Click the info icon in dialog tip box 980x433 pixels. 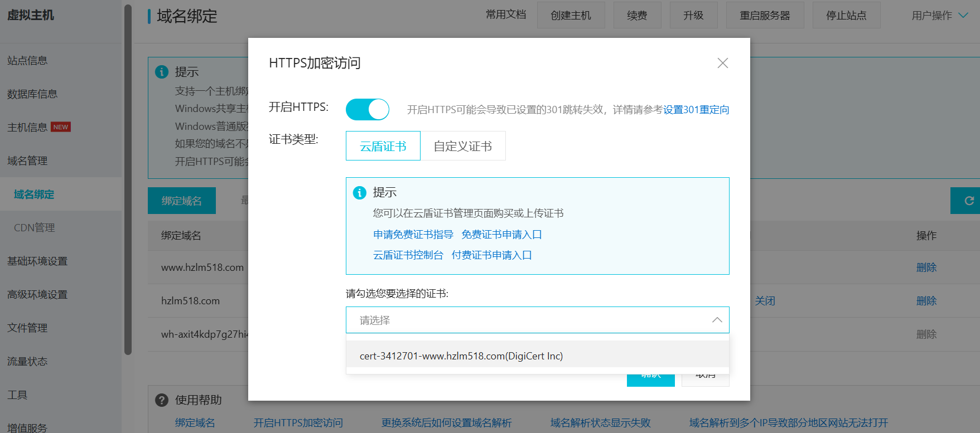click(360, 193)
